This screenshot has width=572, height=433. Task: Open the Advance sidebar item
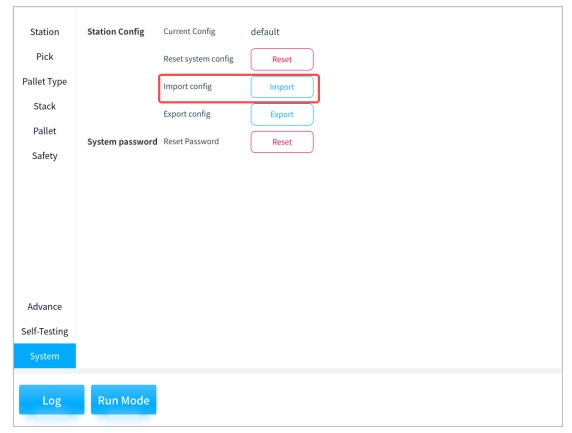pyautogui.click(x=45, y=307)
